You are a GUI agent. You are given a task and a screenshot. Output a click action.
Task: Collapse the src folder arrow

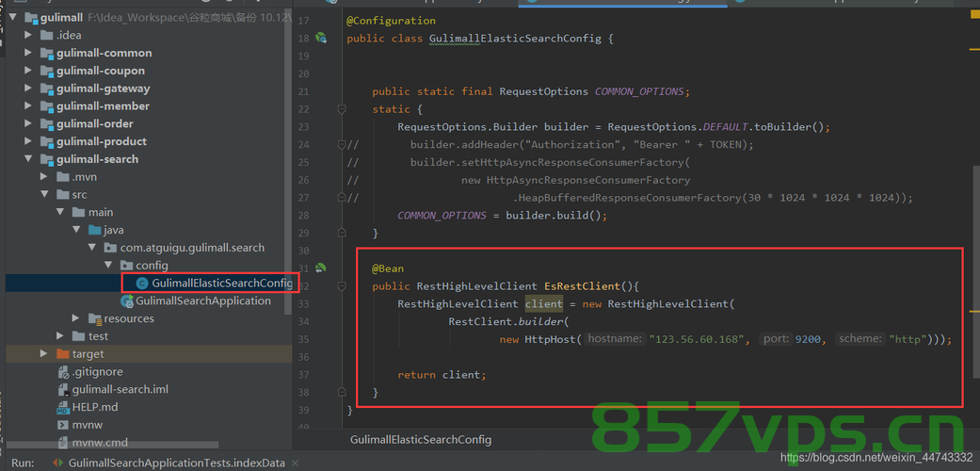44,195
